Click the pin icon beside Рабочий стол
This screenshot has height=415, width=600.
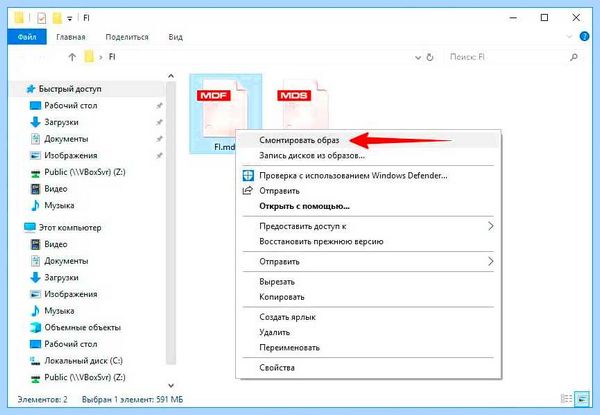pyautogui.click(x=159, y=106)
